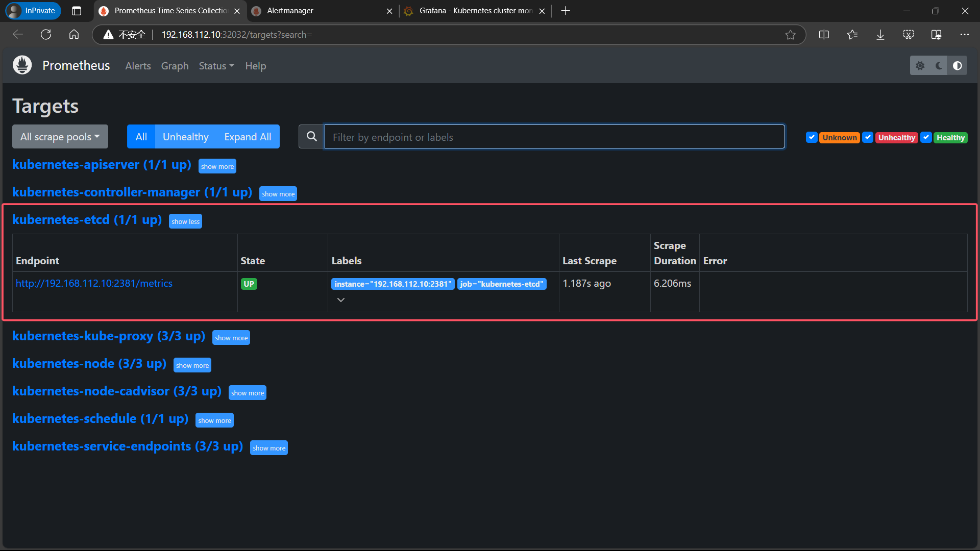
Task: Select browser-preferred theme half-circle icon
Action: (958, 66)
